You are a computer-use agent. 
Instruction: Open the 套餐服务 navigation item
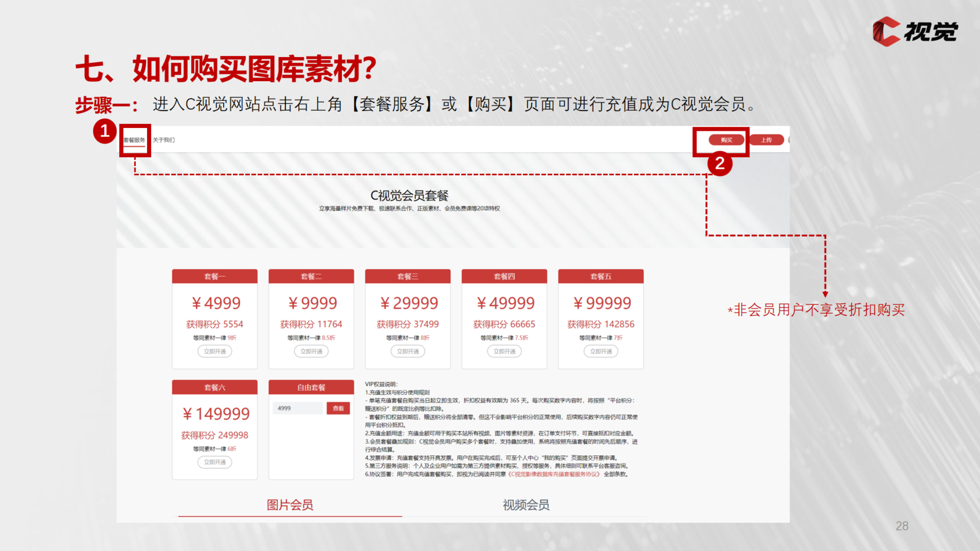tap(134, 140)
